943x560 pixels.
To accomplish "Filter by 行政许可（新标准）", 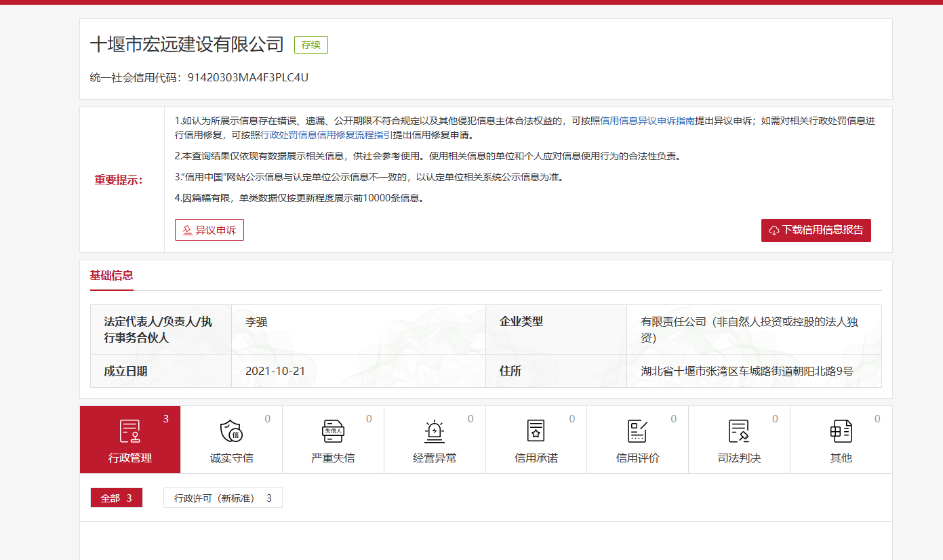I will [x=222, y=498].
